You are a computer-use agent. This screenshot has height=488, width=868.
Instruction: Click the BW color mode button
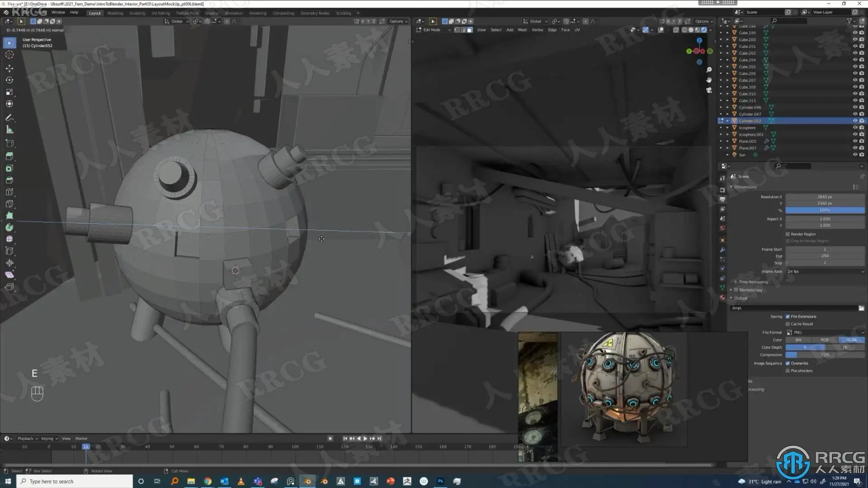798,340
